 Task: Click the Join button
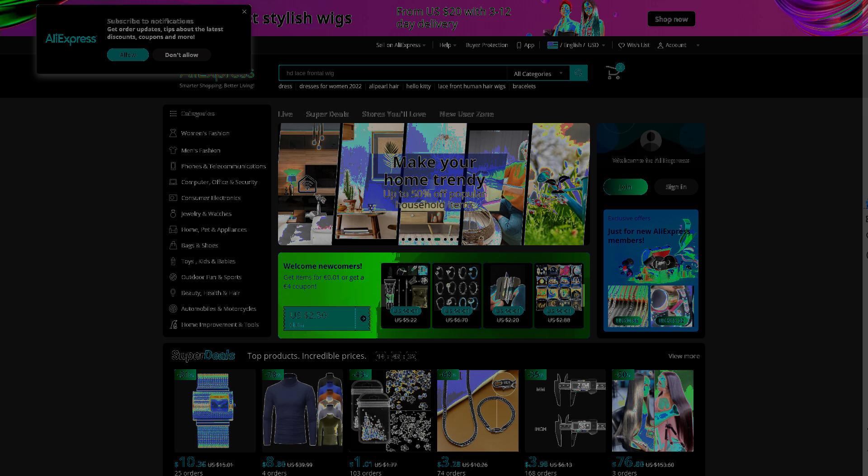[x=626, y=187]
